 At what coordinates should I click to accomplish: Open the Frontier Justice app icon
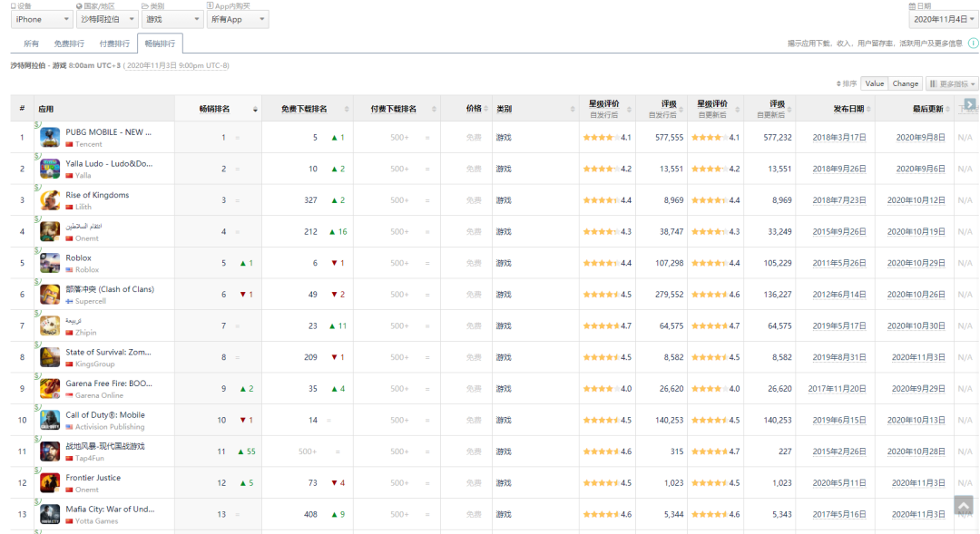(x=50, y=483)
